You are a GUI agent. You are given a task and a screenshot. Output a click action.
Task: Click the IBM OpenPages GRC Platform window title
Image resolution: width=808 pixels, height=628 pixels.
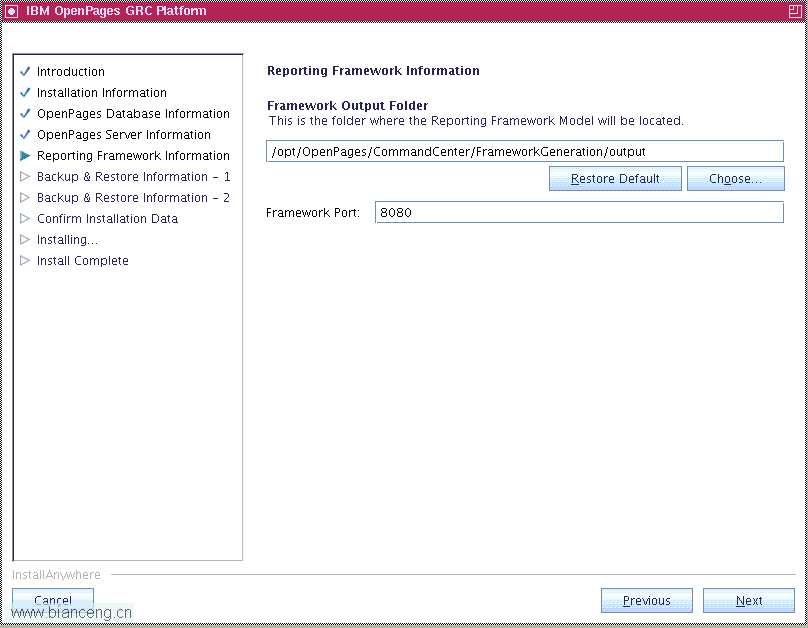pyautogui.click(x=116, y=11)
